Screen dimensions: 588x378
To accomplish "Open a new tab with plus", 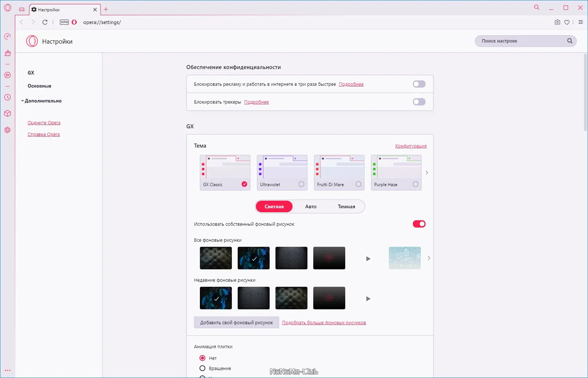I will coord(106,9).
